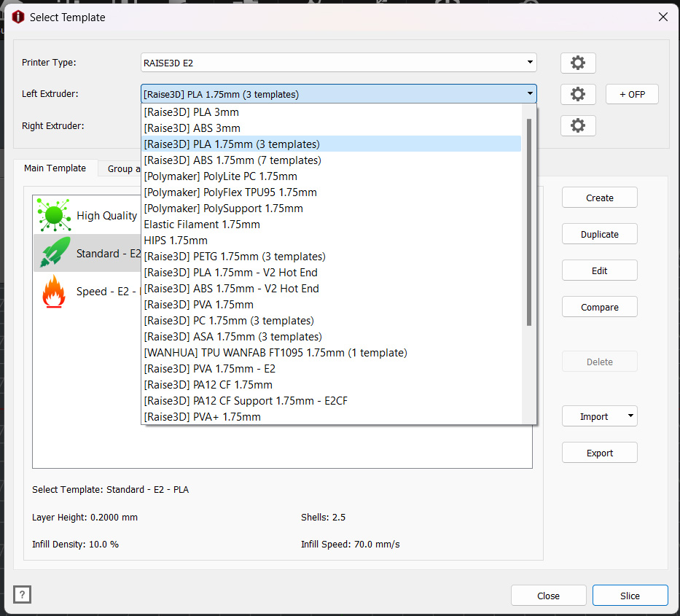Pick Elastic Filament 1.75mm option
The width and height of the screenshot is (680, 616).
pos(332,225)
